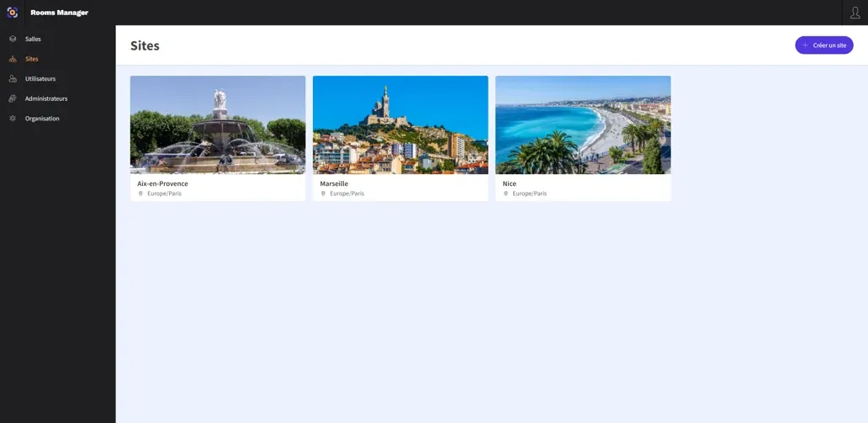Open the Aix-en-Provence fountain photo
This screenshot has height=423, width=868.
[218, 124]
